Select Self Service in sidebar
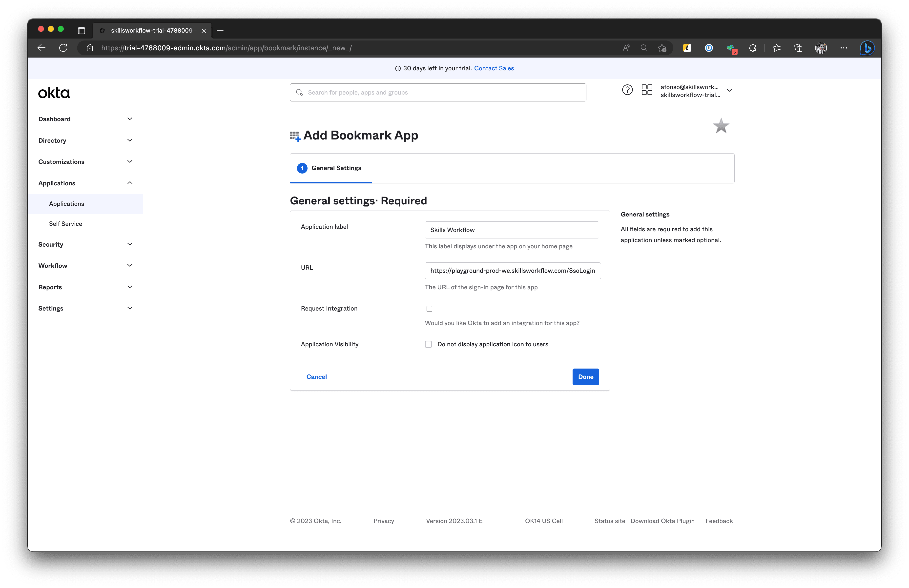The width and height of the screenshot is (909, 588). [x=85, y=224]
